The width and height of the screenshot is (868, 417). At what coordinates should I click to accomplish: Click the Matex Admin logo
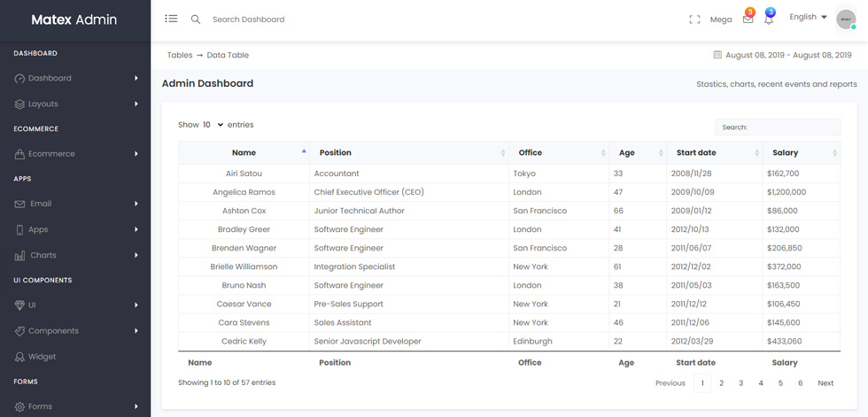[74, 19]
